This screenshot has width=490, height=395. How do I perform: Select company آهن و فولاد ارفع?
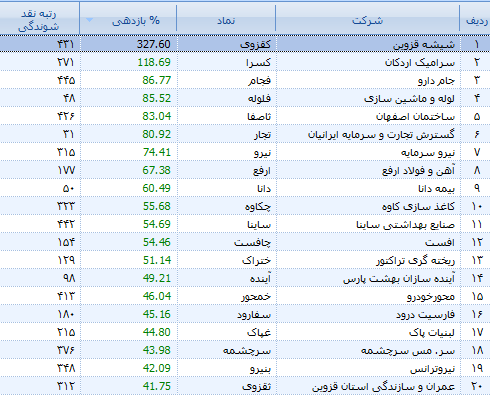point(418,170)
